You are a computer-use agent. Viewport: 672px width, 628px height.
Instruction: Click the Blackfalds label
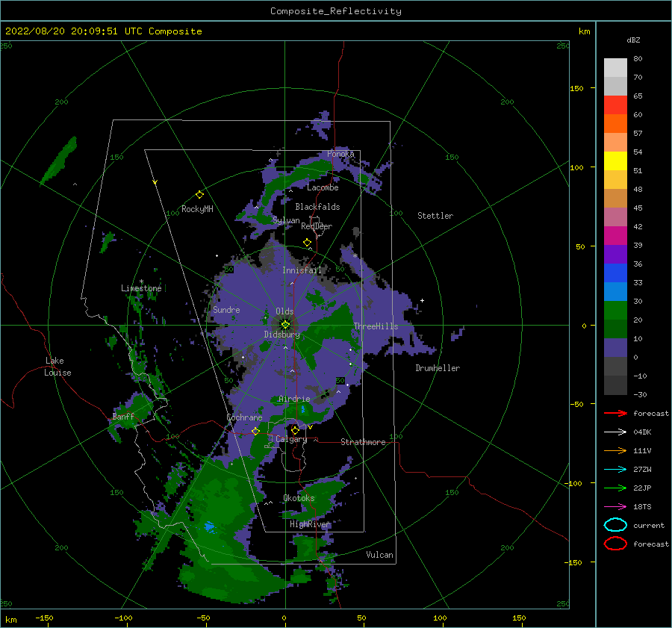(317, 207)
